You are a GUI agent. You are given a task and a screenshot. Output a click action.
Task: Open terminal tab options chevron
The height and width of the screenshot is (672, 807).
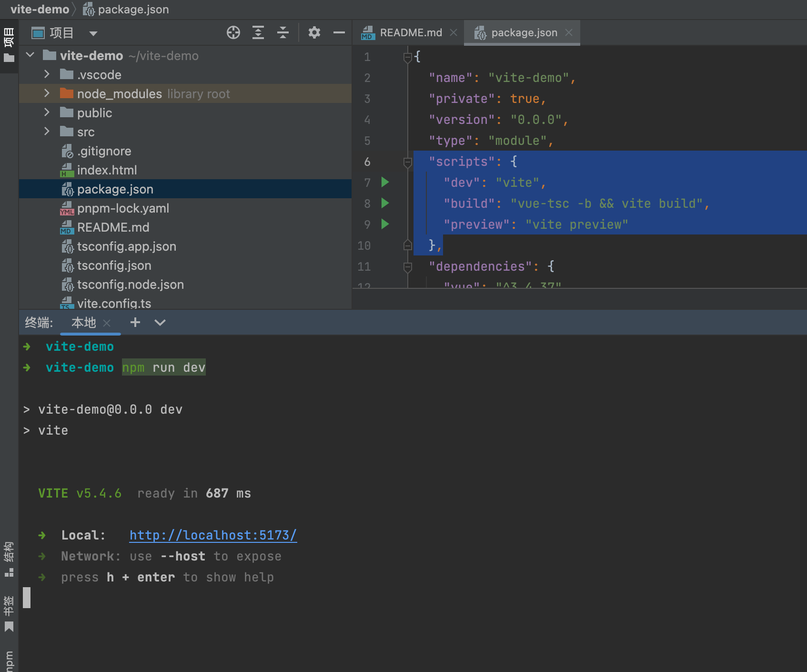coord(160,323)
